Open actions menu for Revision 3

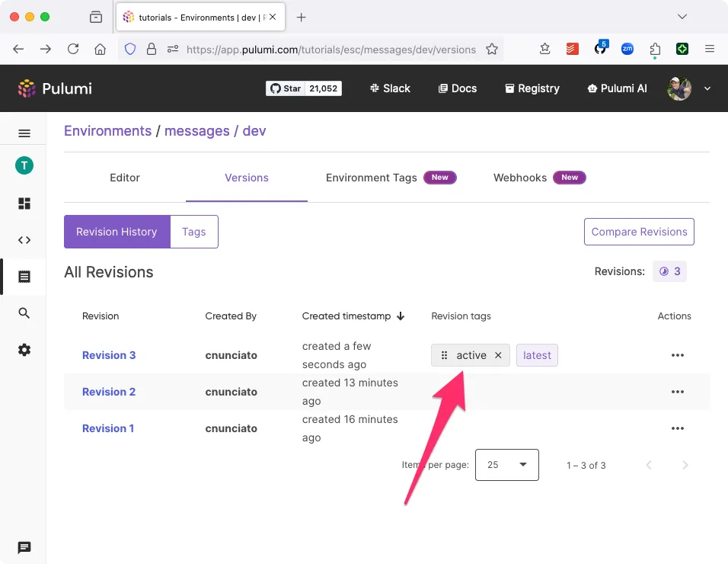678,355
